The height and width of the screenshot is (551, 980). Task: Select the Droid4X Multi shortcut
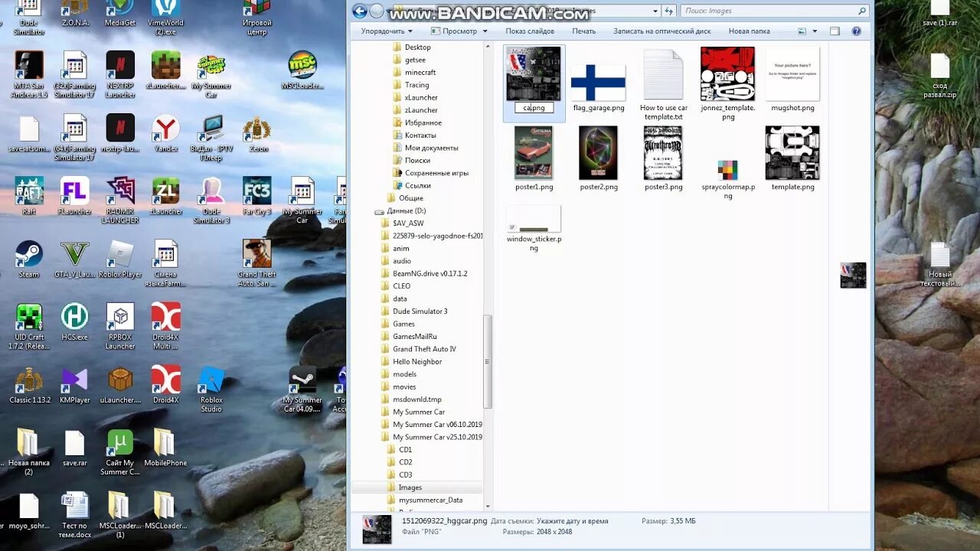[165, 326]
